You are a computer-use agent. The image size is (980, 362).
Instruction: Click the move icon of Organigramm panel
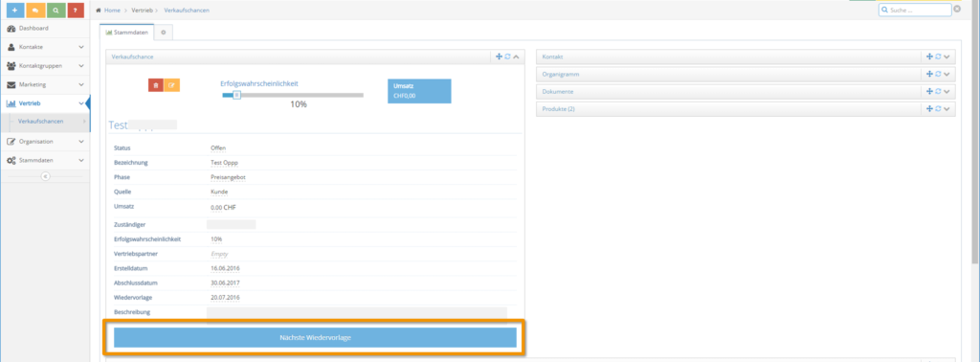(929, 74)
